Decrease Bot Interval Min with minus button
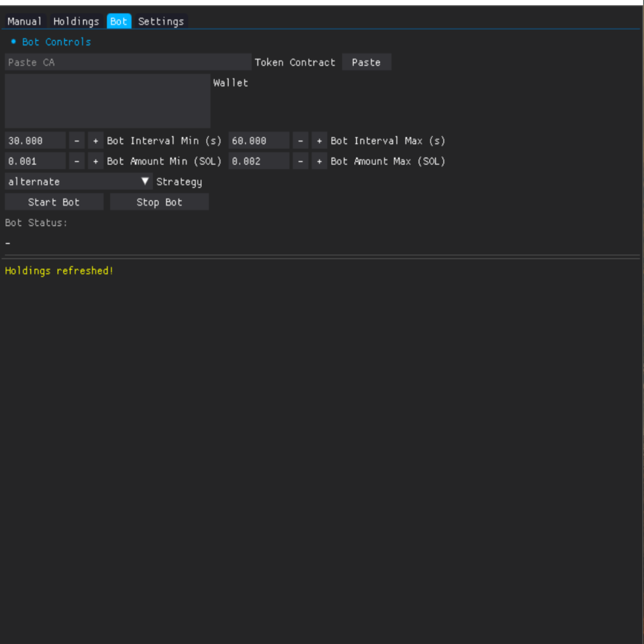The image size is (644, 644). 77,141
